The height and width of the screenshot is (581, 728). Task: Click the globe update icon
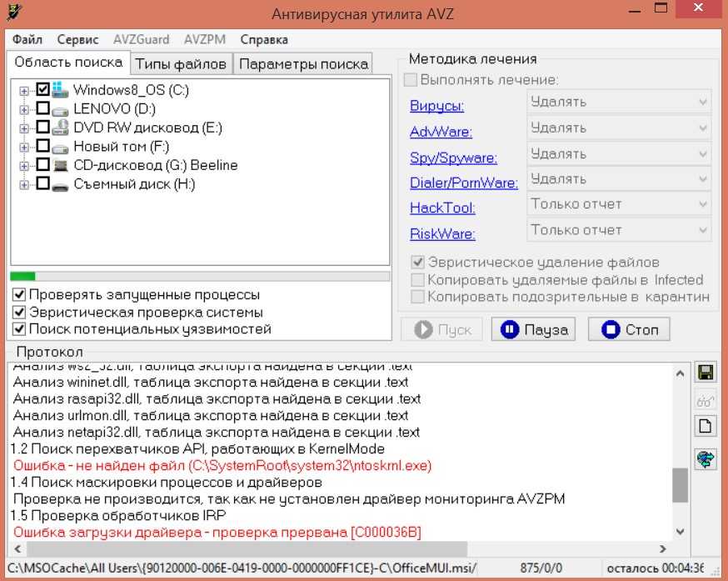click(705, 458)
